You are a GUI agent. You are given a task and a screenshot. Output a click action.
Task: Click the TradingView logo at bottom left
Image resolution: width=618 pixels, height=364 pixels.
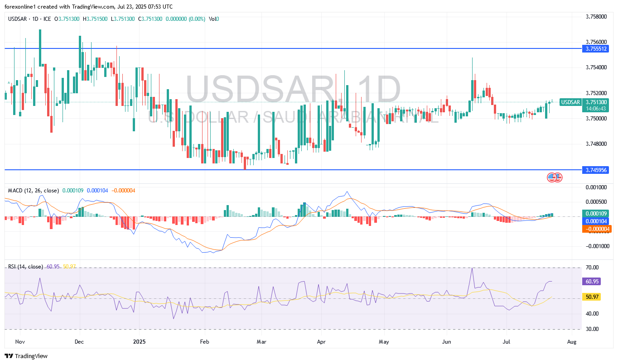click(26, 356)
